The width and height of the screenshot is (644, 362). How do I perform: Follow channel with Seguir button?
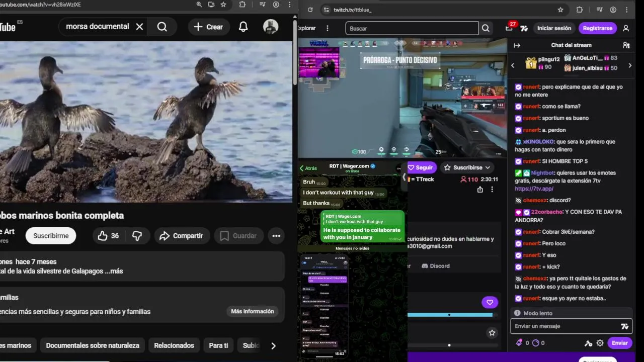click(x=422, y=167)
